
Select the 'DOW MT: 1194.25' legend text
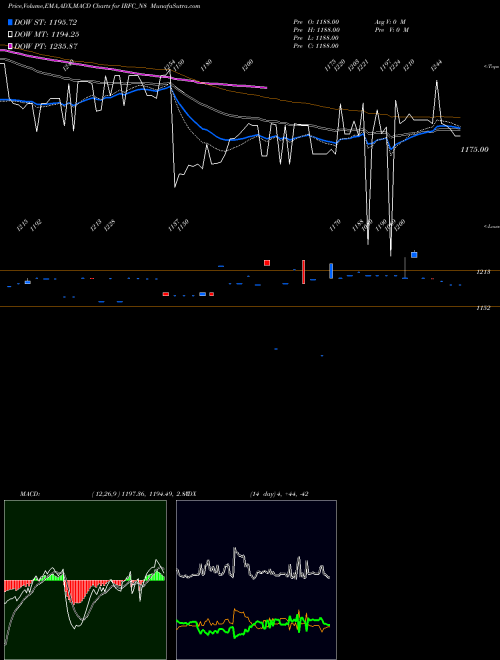47,34
